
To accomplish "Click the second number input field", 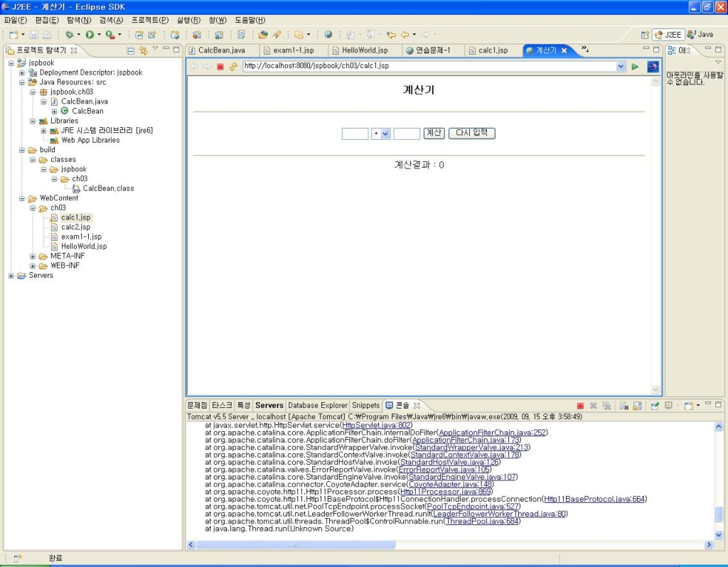I will pos(407,134).
